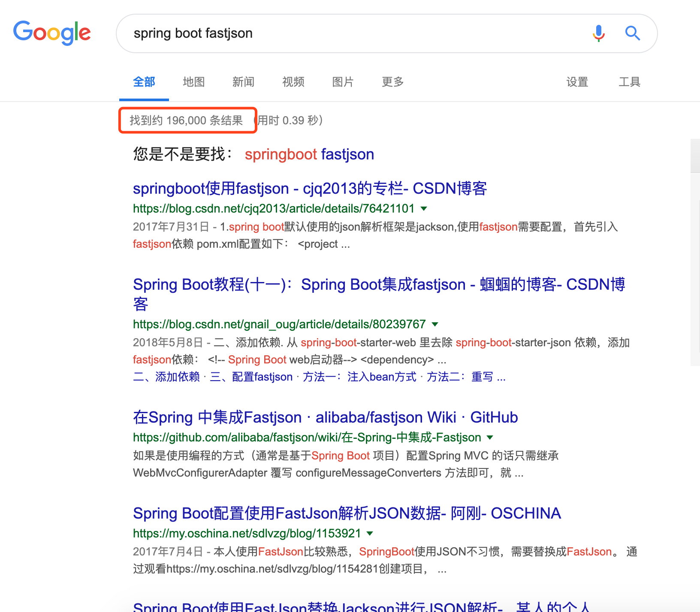Open the 视频 tab
Image resolution: width=700 pixels, height=612 pixels.
[x=293, y=82]
